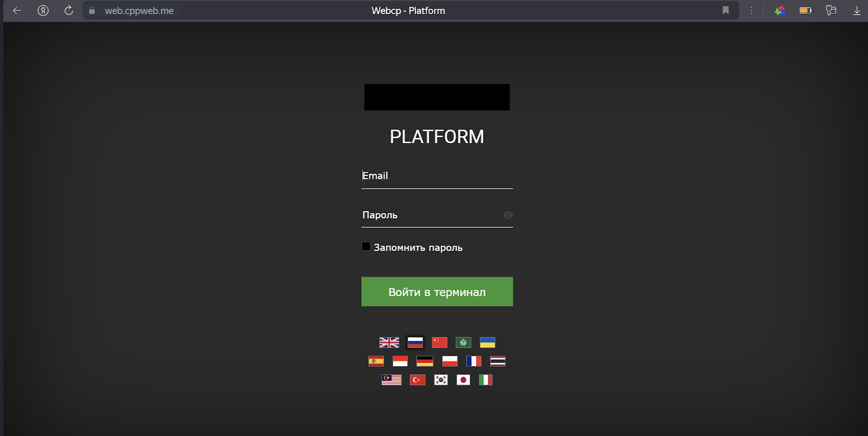The image size is (868, 436).
Task: Go back using the browser back arrow
Action: 17,10
